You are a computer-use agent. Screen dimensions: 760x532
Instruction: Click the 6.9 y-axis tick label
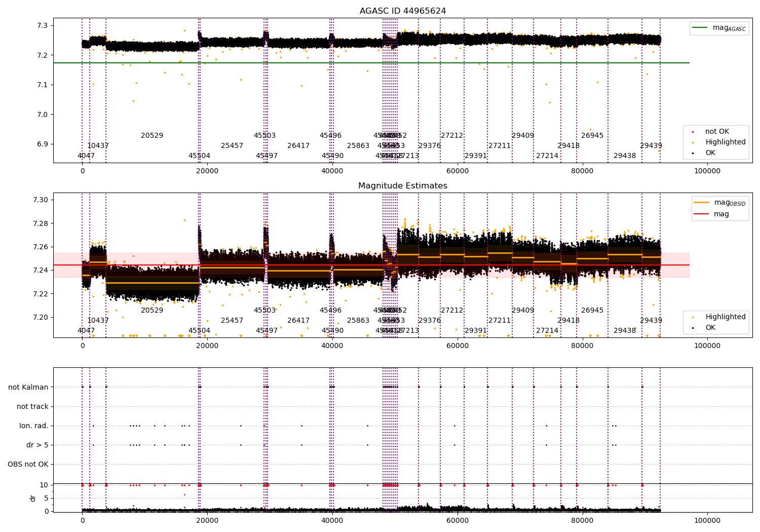(43, 144)
